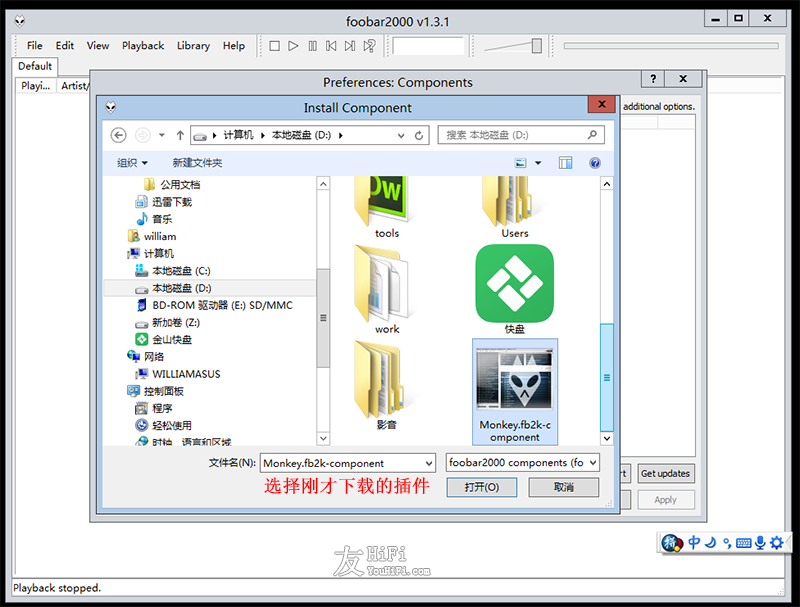
Task: Skip to next track
Action: (349, 46)
